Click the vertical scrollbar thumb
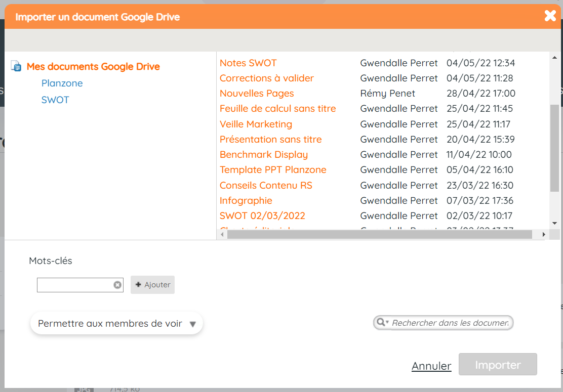Viewport: 563px width, 392px height. point(554,148)
